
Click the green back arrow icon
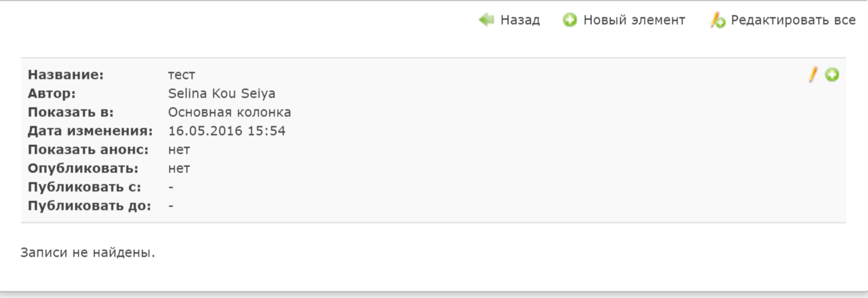tap(486, 20)
